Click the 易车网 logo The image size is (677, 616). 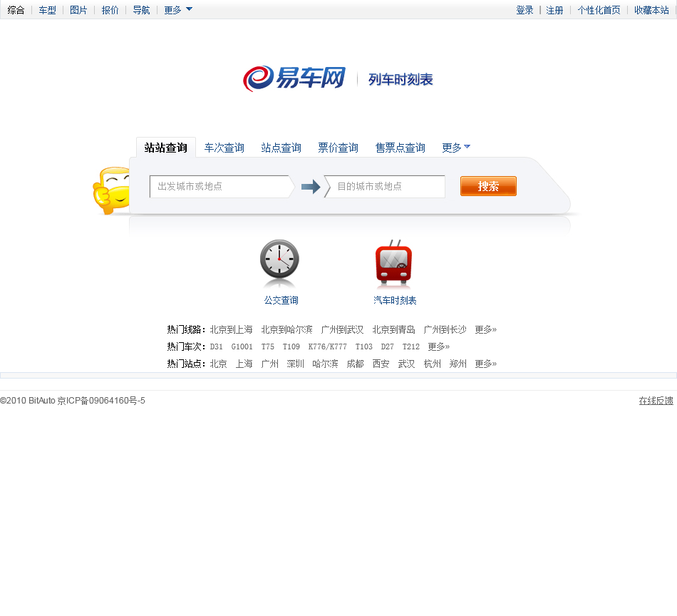294,78
